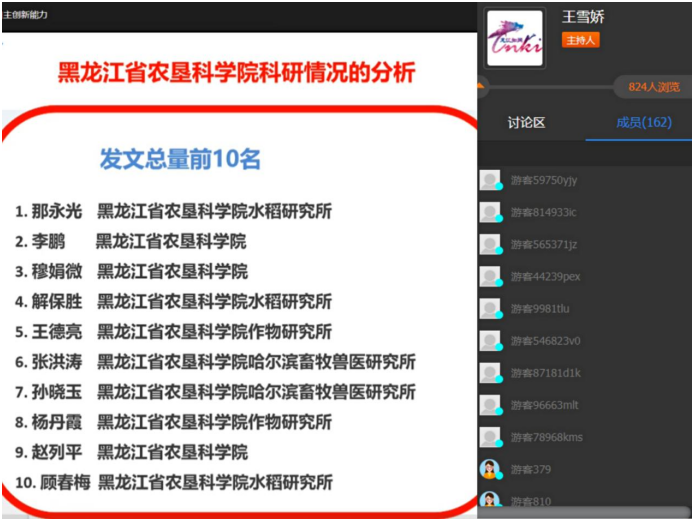Viewport: 694px width, 522px height.
Task: Select member name 游客546823v0
Action: pyautogui.click(x=545, y=341)
